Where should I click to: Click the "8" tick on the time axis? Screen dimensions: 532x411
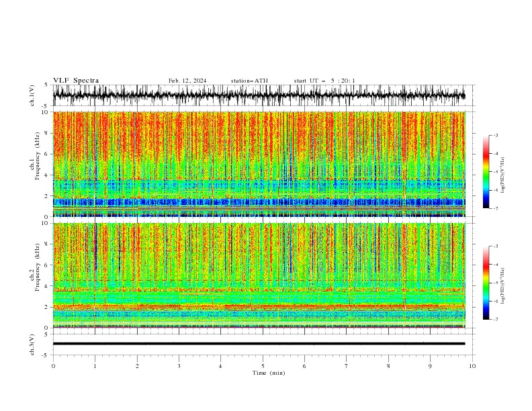click(x=388, y=366)
